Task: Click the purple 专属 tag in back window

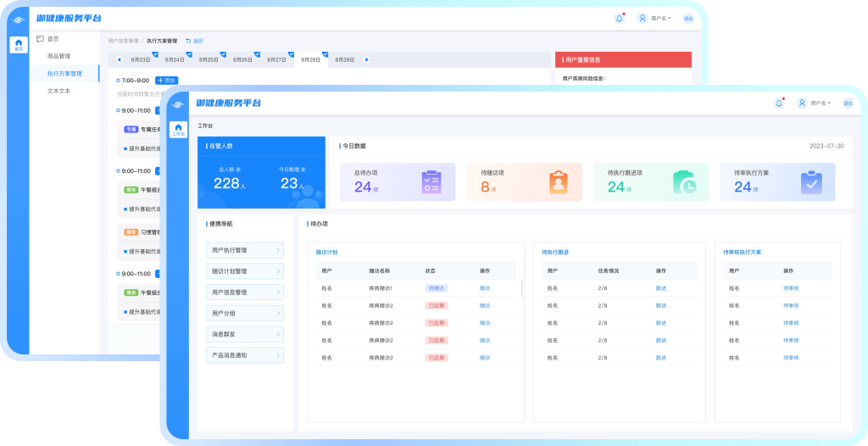Action: click(131, 129)
